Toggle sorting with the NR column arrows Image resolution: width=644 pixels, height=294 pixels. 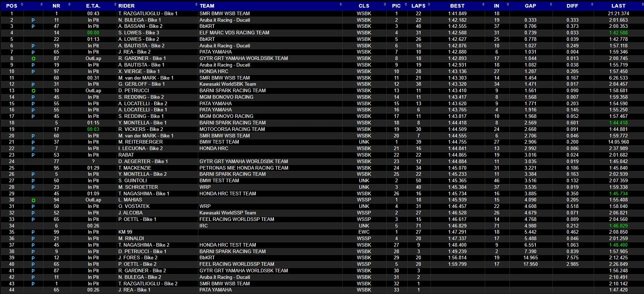tap(69, 5)
